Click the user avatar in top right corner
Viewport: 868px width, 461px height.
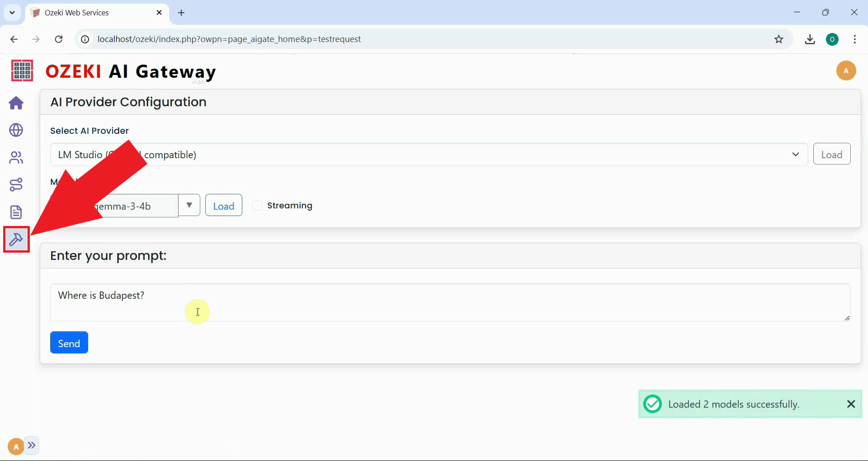point(846,71)
